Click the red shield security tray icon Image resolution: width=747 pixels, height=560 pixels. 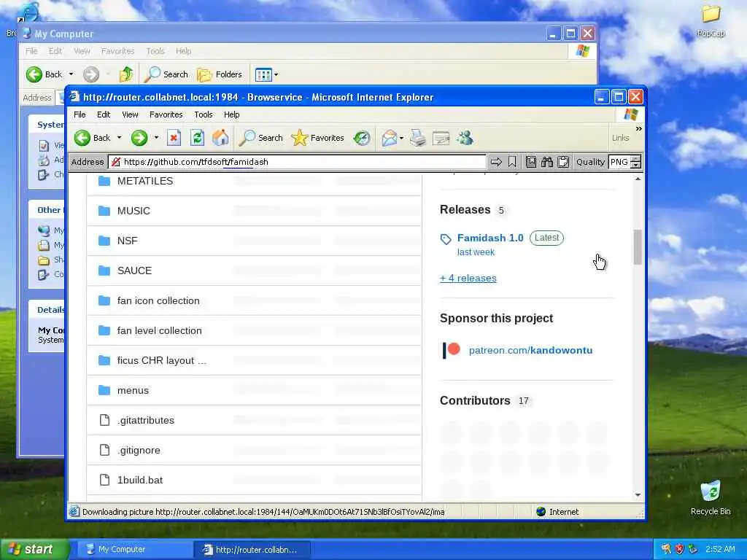click(x=679, y=550)
